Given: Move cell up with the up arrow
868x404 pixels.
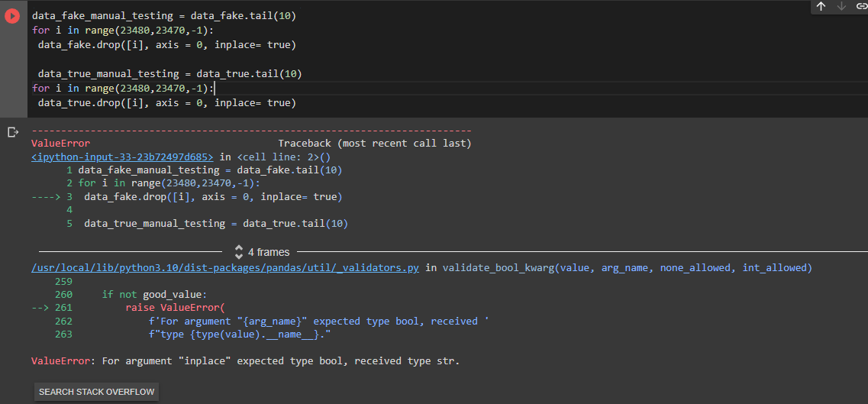Looking at the screenshot, I should coord(821,6).
